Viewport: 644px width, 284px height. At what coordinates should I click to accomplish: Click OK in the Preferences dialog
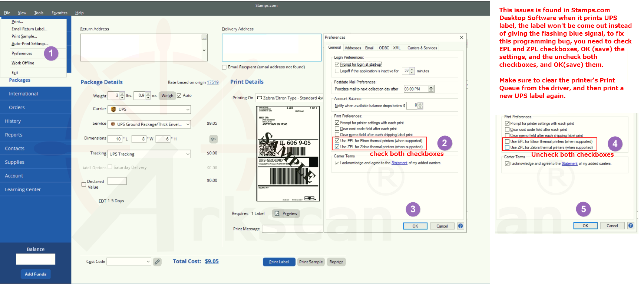pyautogui.click(x=415, y=226)
